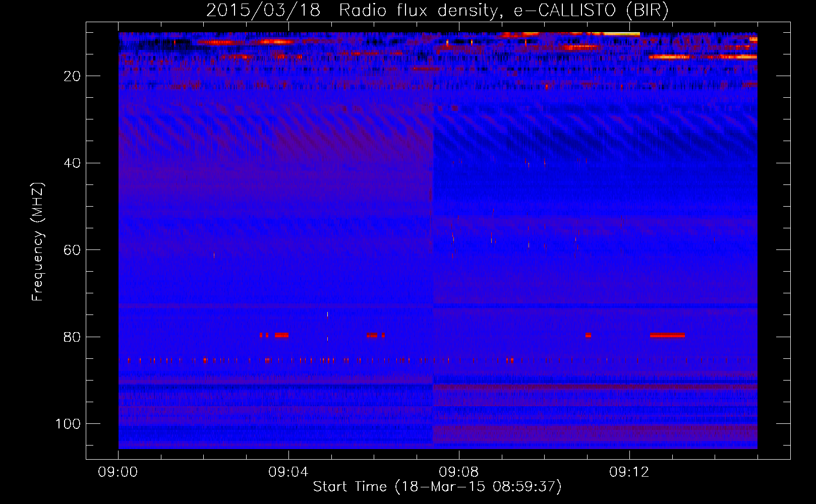
Task: Click the time tick label 09:12
Action: tap(629, 472)
